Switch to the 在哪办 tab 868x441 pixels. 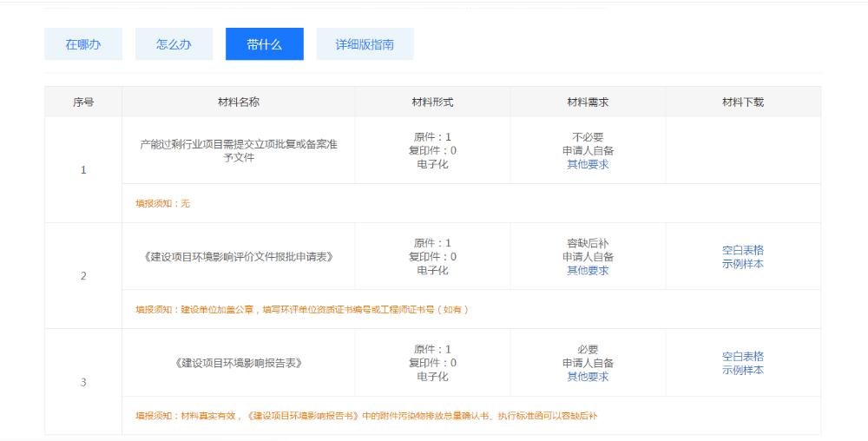point(83,44)
